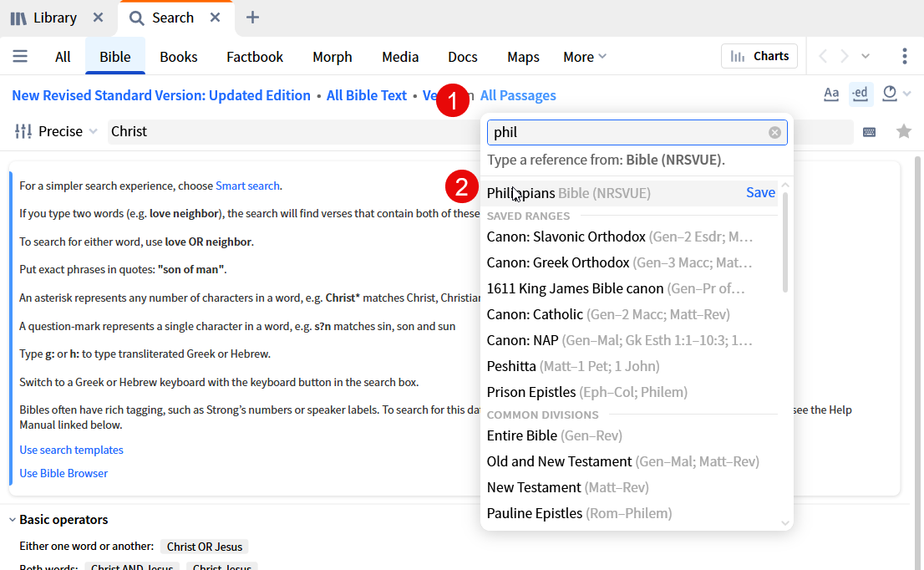The height and width of the screenshot is (570, 924).
Task: Expand dropdown arrow next to view icon
Action: click(907, 94)
